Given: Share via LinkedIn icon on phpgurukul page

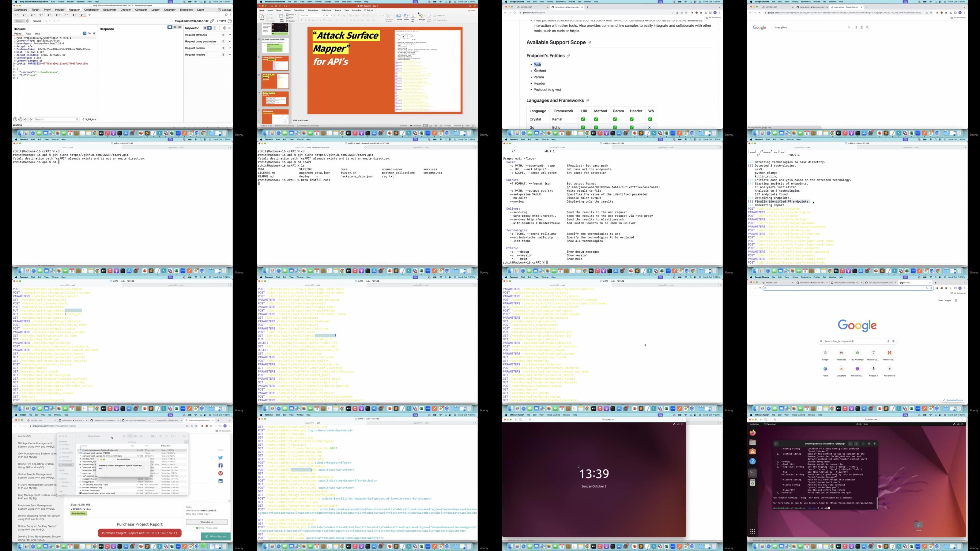Looking at the screenshot, I should pos(220,481).
